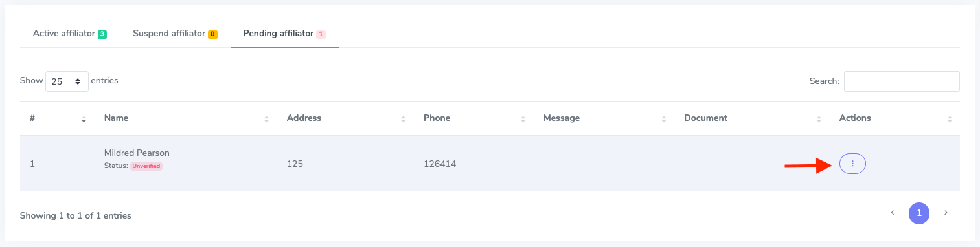Sort table by Name column arrows
Image resolution: width=980 pixels, height=247 pixels.
(x=266, y=119)
